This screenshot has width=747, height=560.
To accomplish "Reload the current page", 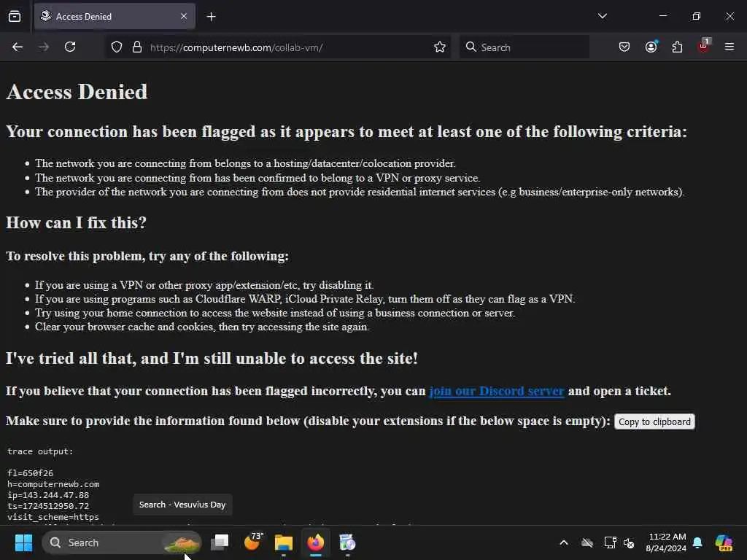I will point(70,47).
